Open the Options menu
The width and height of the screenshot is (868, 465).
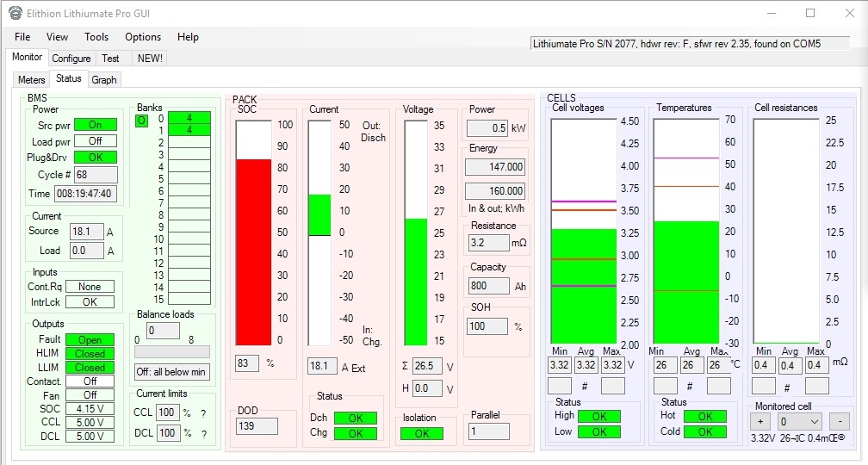point(143,37)
